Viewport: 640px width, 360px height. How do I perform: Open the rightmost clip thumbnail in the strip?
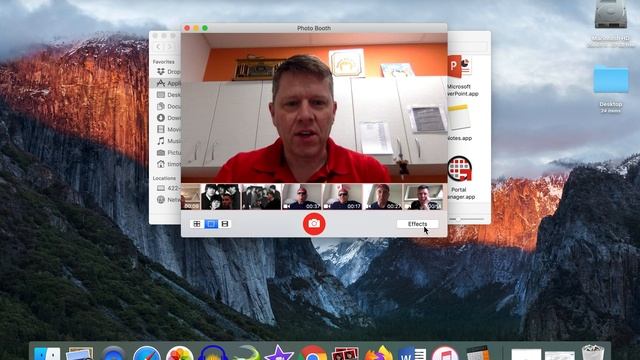423,197
